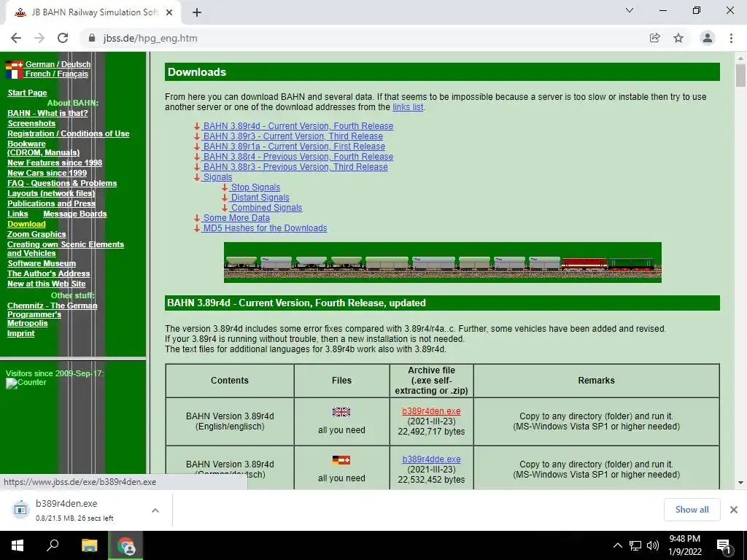Open Creating own Scenic Elements and Vehicles
Viewport: 747px width, 560px height.
click(x=65, y=249)
